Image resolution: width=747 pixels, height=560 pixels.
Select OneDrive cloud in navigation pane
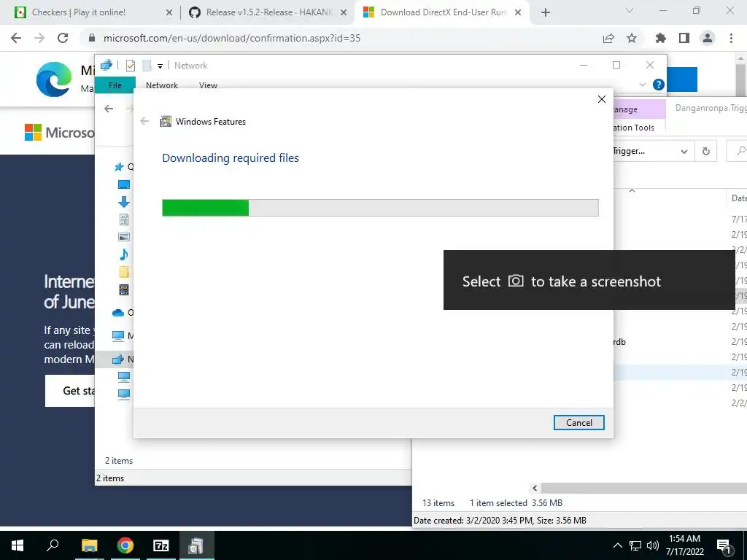click(x=118, y=313)
